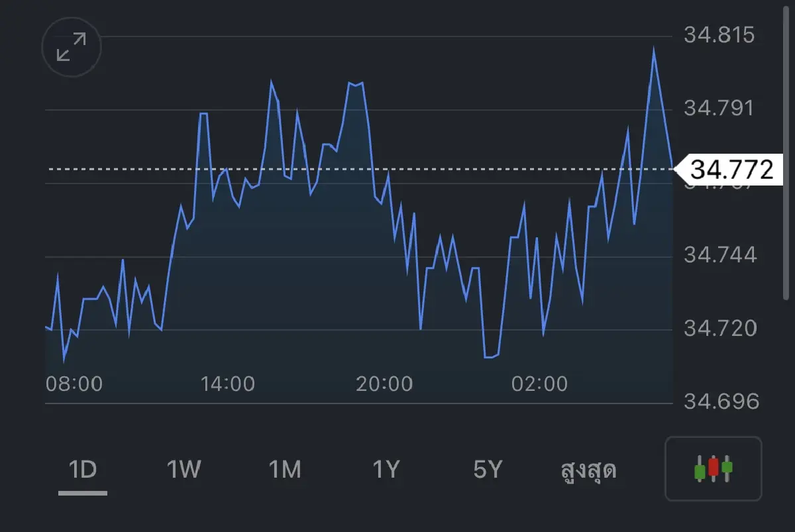795x532 pixels.
Task: Show the 5Y time range
Action: tap(488, 470)
